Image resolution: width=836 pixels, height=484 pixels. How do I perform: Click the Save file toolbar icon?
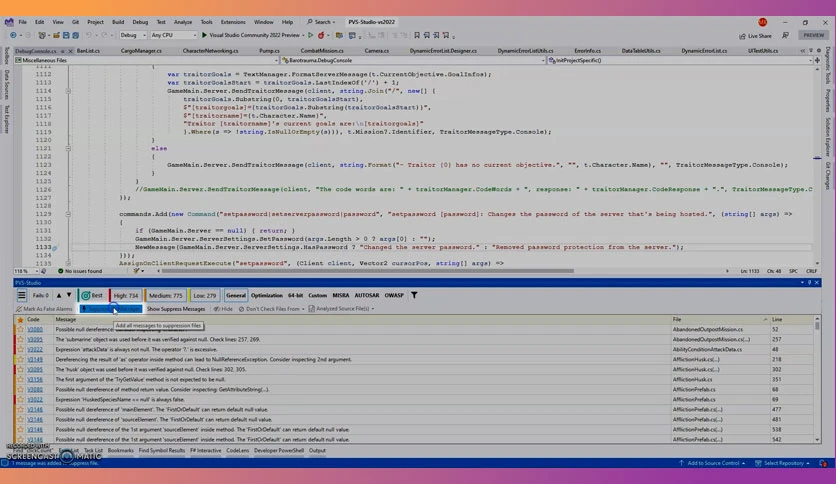66,35
